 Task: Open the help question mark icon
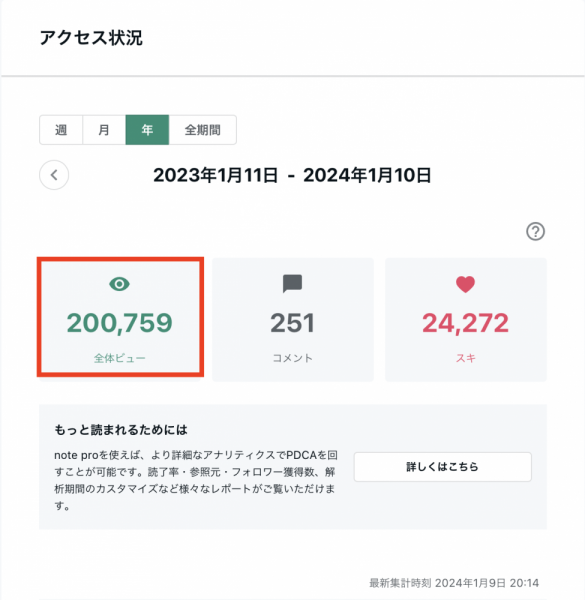pos(535,232)
